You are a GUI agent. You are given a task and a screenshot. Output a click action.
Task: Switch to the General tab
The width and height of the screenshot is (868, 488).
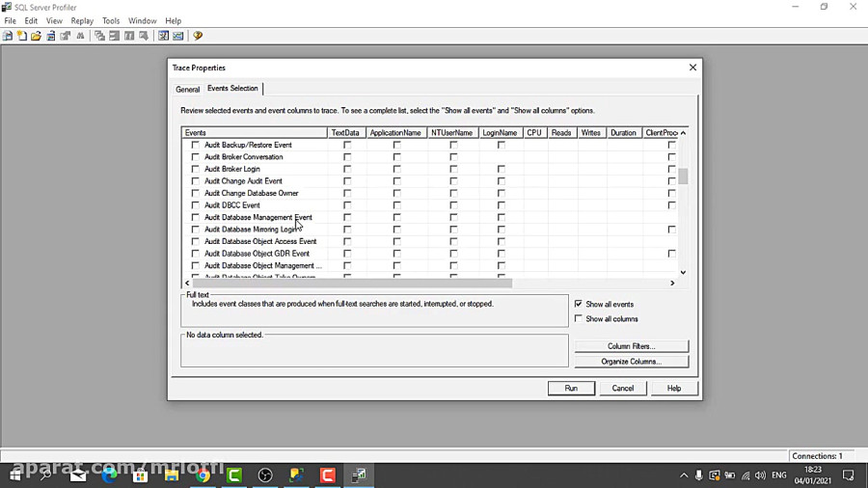pyautogui.click(x=188, y=89)
